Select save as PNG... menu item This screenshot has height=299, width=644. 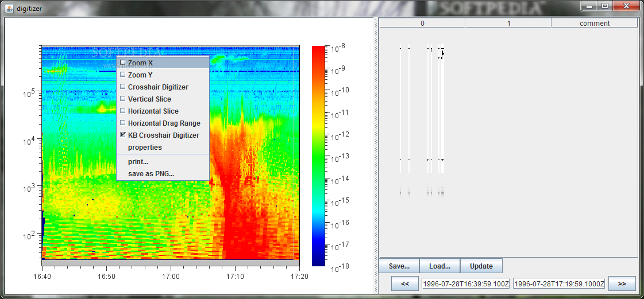coord(163,174)
